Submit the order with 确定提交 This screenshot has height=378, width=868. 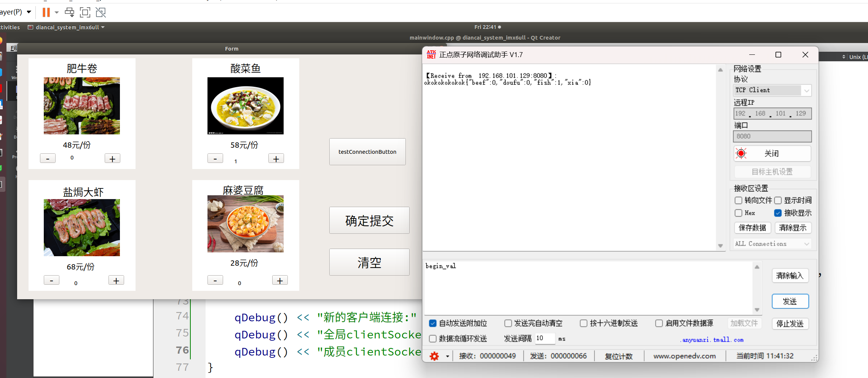[x=369, y=220]
